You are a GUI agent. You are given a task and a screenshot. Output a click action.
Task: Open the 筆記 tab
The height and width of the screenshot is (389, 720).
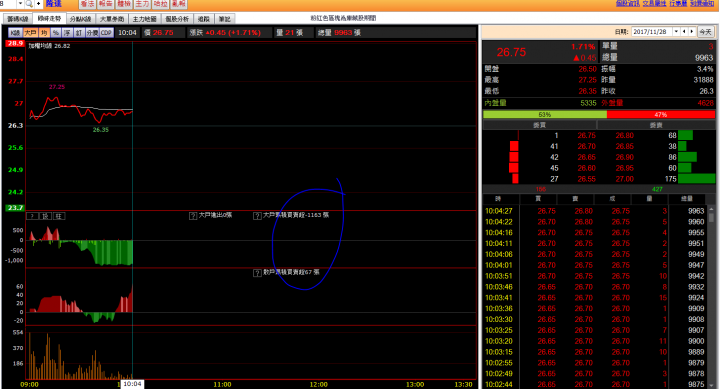225,19
